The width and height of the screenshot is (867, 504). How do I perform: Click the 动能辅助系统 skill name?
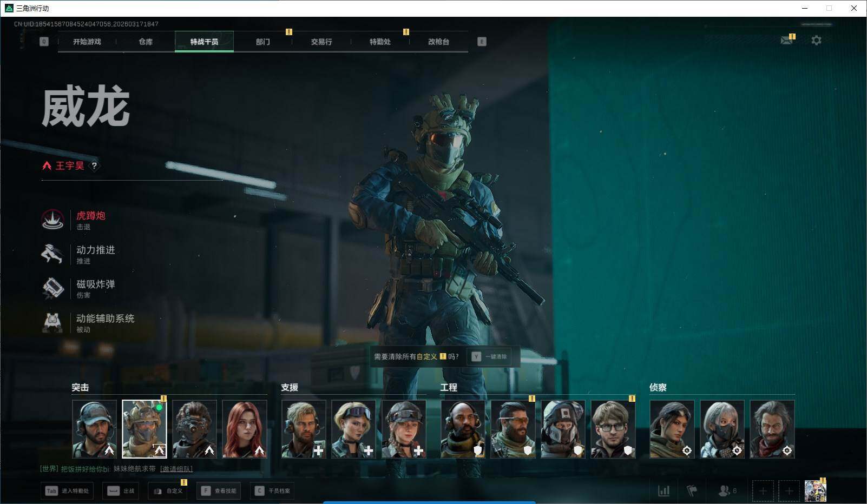click(106, 319)
